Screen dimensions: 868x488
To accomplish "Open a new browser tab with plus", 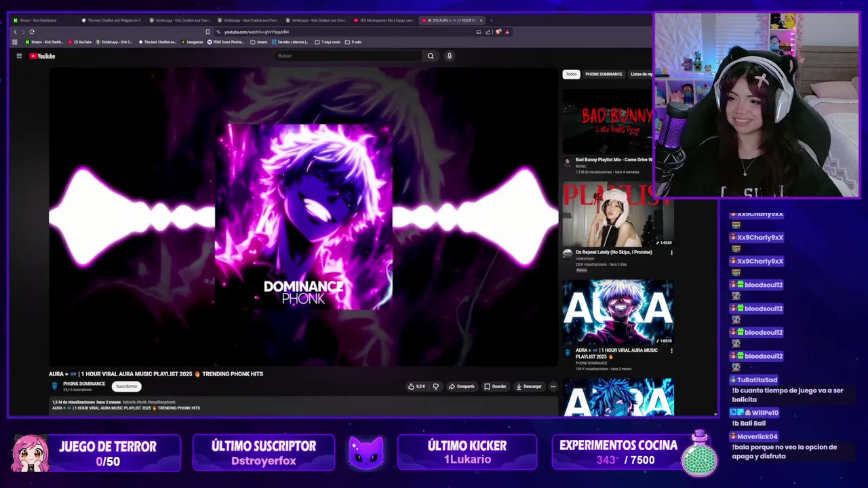I will (491, 20).
